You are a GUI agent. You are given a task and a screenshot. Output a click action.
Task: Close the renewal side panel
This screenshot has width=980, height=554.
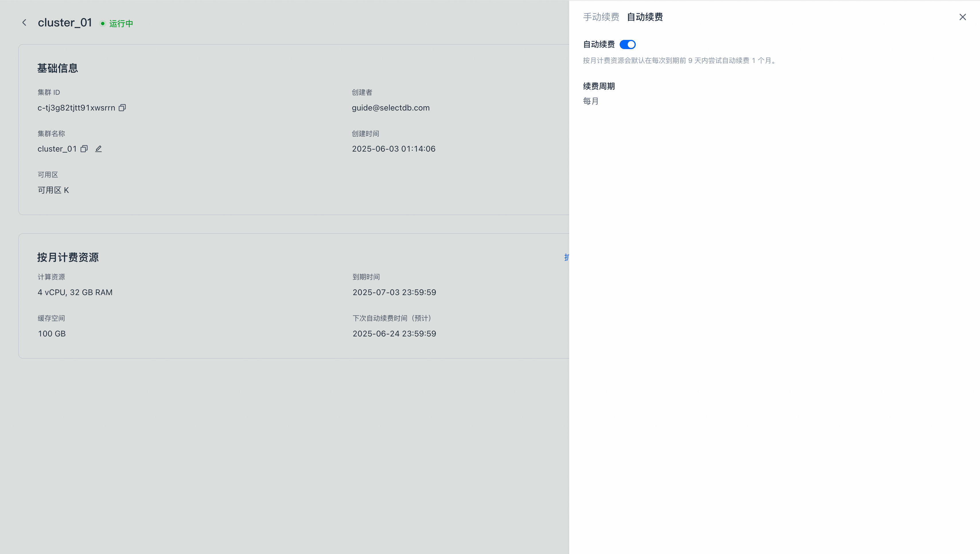click(962, 17)
